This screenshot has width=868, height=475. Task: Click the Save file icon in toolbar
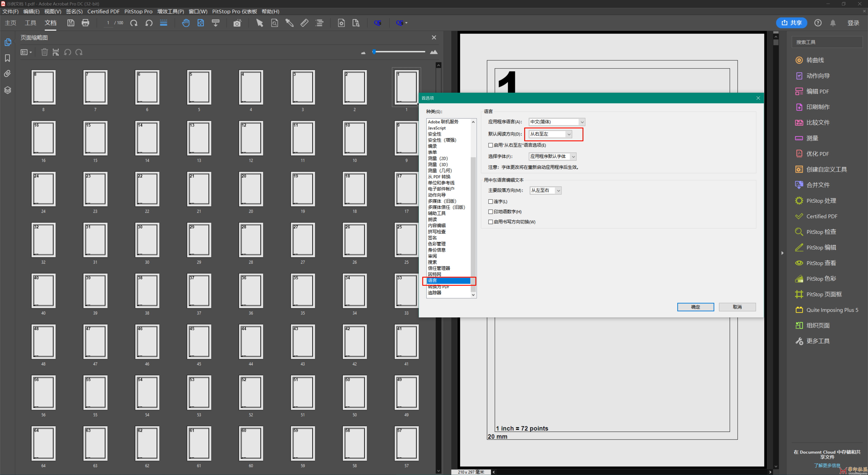click(x=71, y=23)
